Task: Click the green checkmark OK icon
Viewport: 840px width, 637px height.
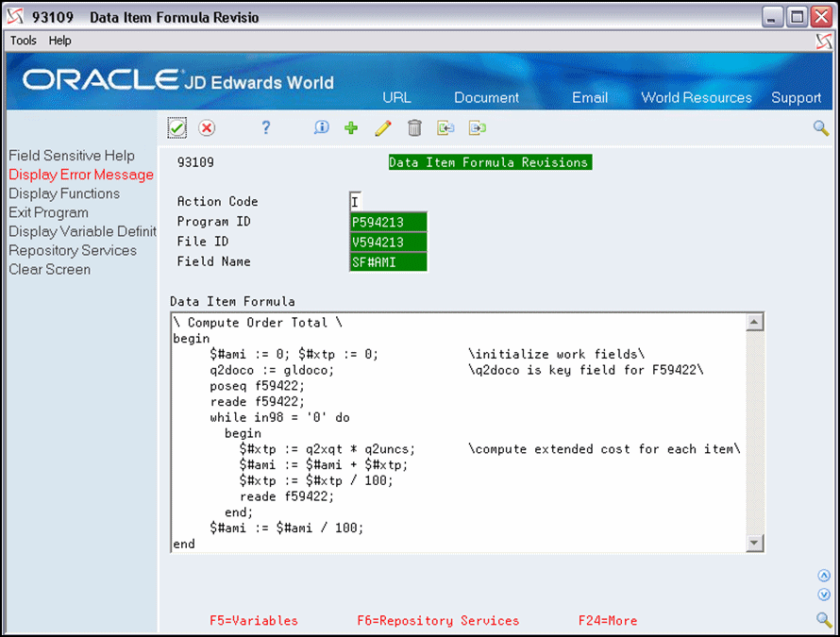Action: pos(176,128)
